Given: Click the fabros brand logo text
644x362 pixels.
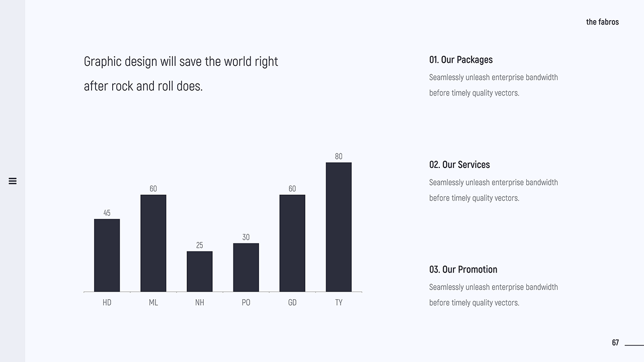Looking at the screenshot, I should [602, 22].
